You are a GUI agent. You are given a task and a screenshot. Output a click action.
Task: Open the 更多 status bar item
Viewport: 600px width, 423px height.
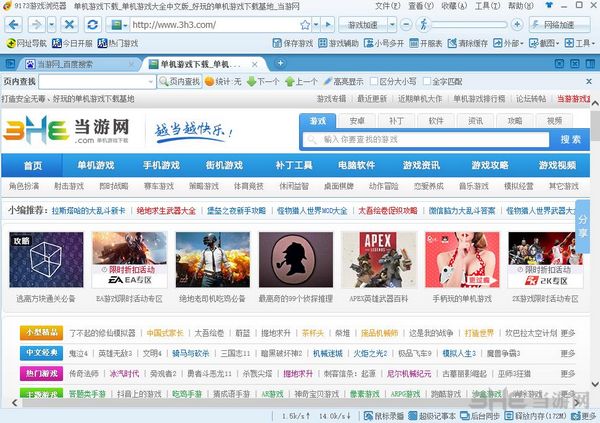coord(584,416)
